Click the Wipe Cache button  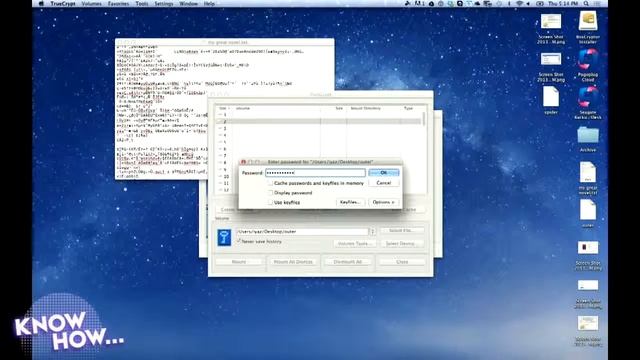pyautogui.click(x=409, y=209)
